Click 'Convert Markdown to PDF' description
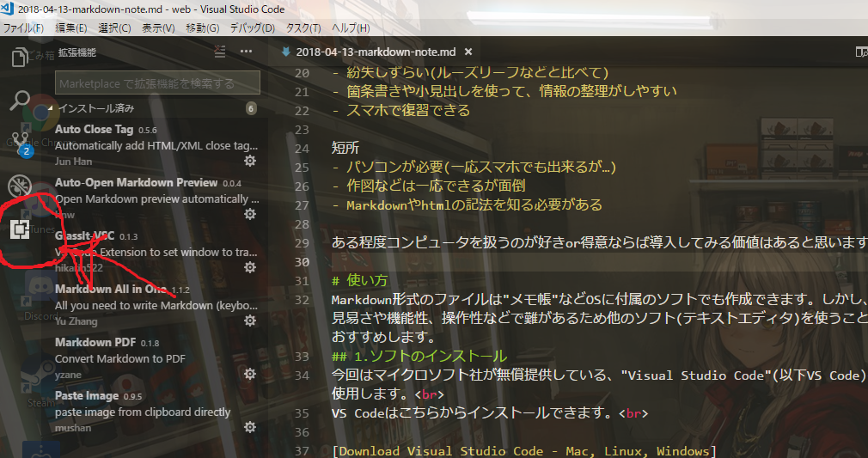 (x=120, y=358)
